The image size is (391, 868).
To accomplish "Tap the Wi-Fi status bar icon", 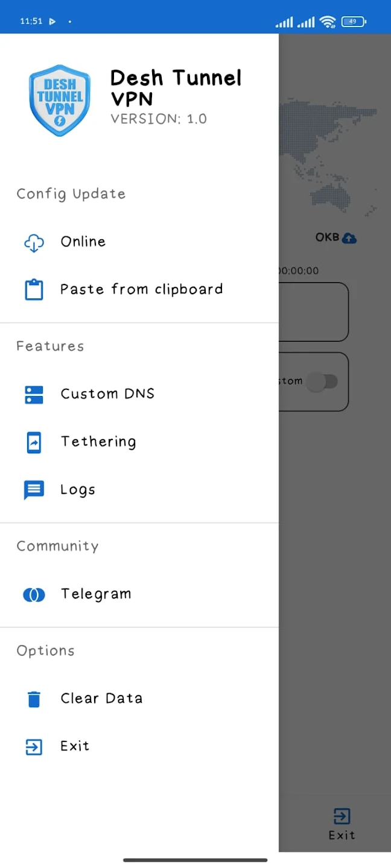I will [328, 22].
